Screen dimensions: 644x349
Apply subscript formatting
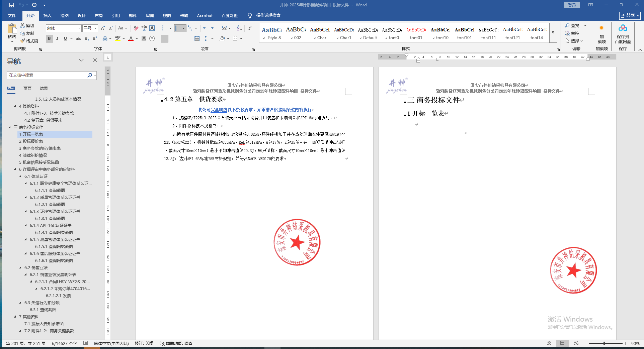tap(87, 38)
